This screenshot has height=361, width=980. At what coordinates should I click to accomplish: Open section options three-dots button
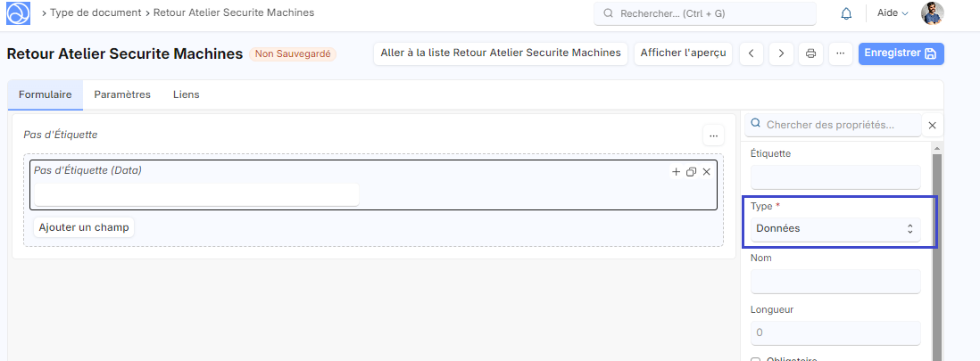click(712, 135)
